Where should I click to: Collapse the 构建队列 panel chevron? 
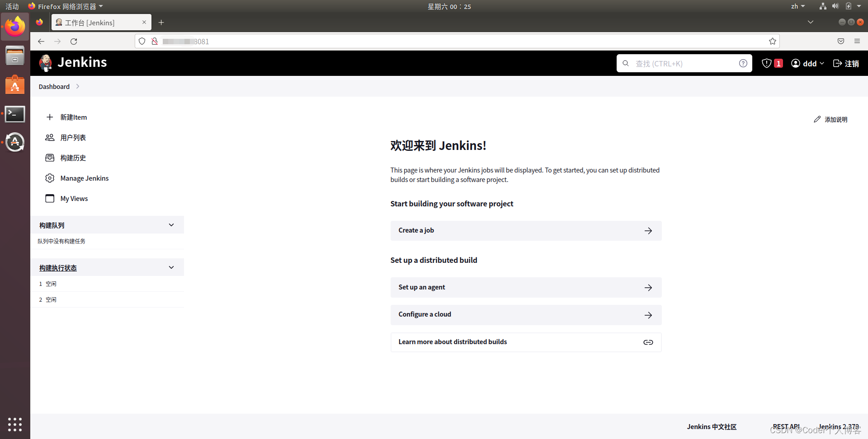[171, 225]
